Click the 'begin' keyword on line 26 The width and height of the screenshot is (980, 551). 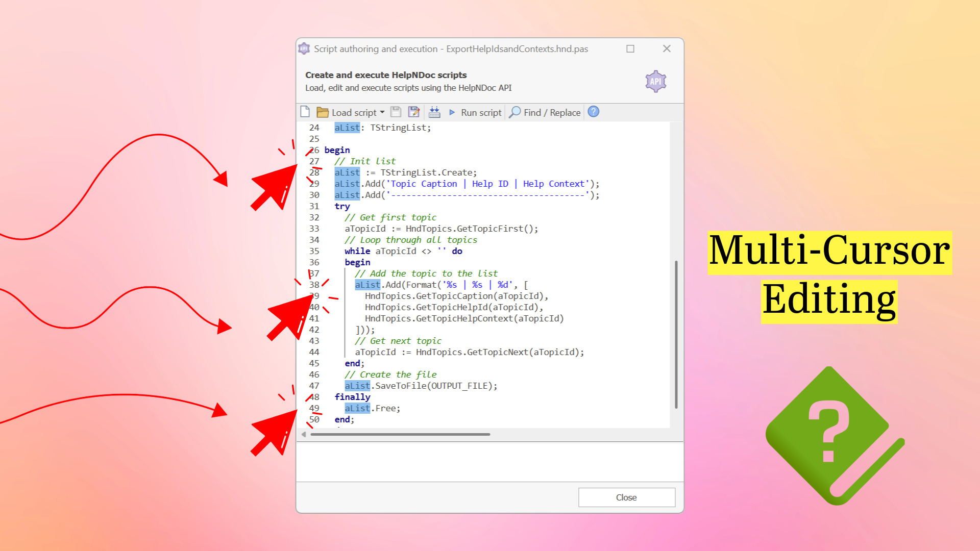click(x=337, y=150)
